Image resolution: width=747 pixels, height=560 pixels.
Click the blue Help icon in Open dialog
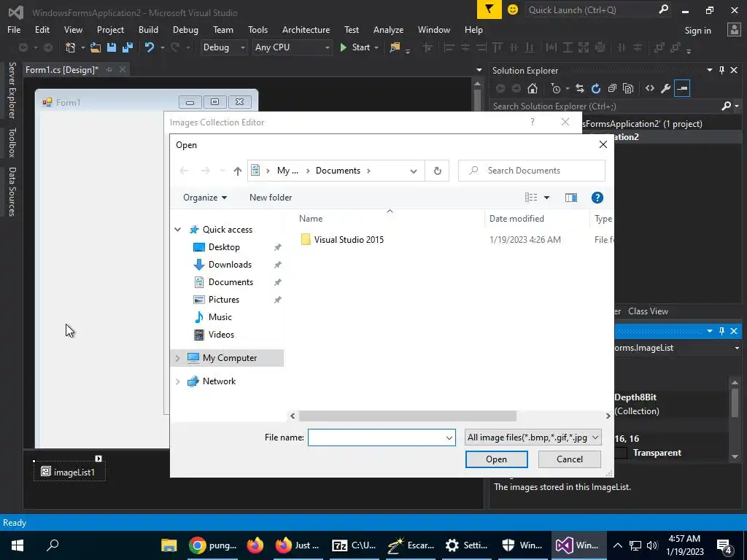[597, 198]
